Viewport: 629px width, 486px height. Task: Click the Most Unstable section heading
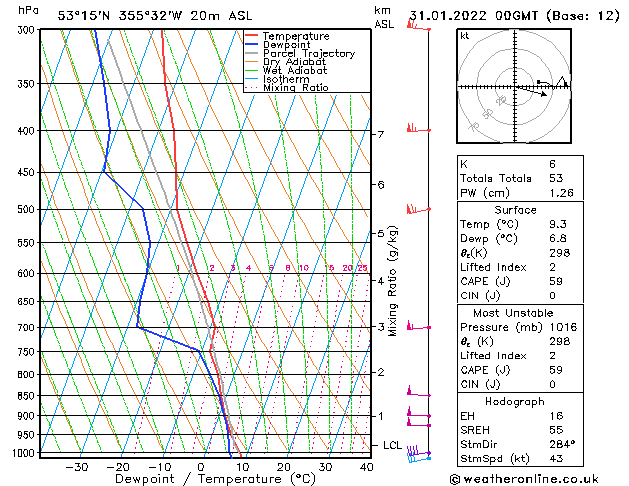coord(513,313)
